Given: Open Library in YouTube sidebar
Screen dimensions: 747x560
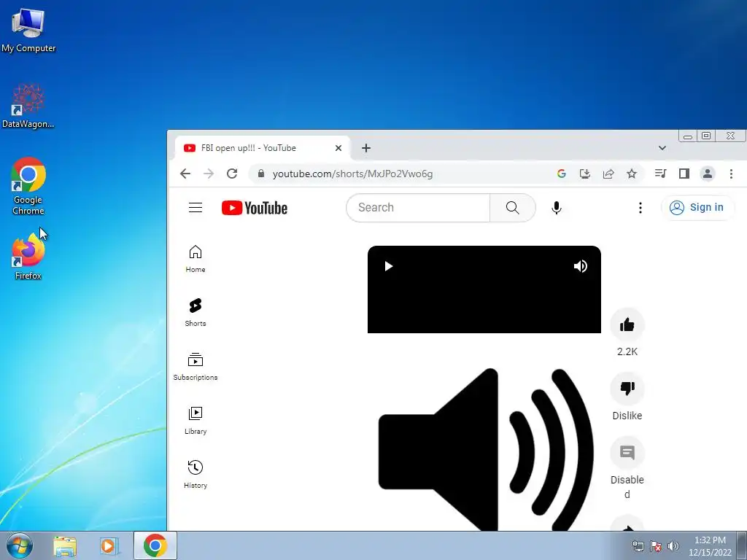Looking at the screenshot, I should pos(196,421).
